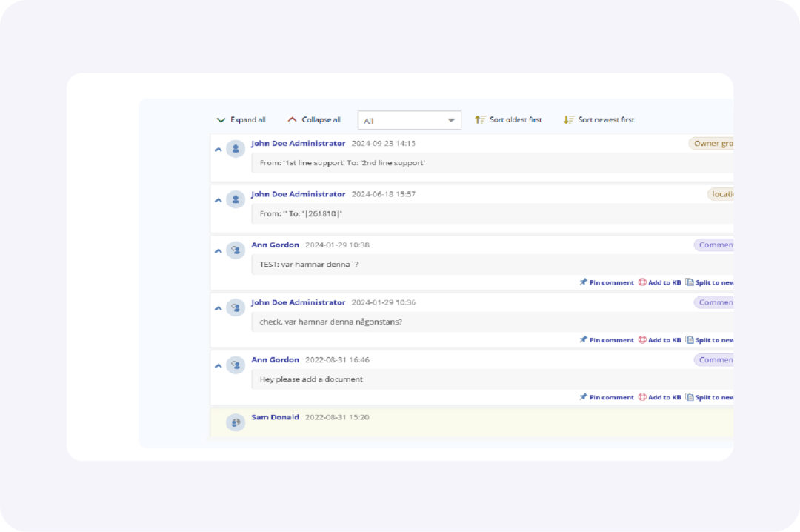Click the green Expand all chevron icon
Image resolution: width=800 pixels, height=532 pixels.
tap(221, 120)
